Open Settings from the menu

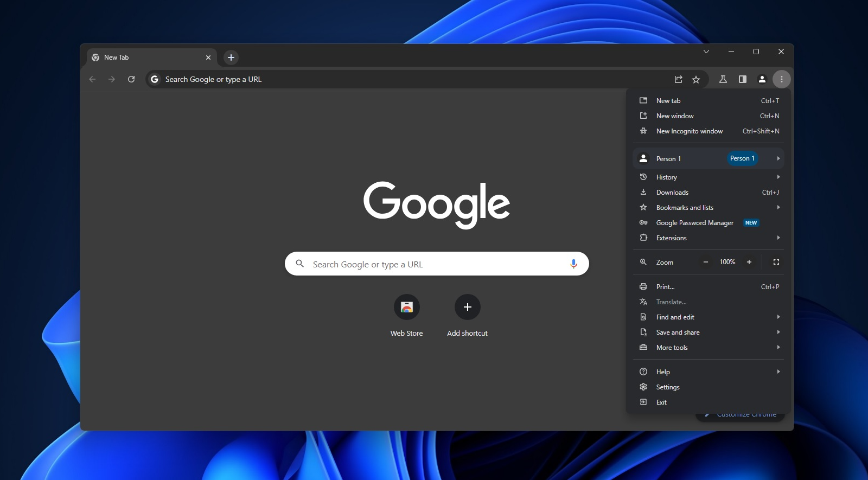709,387
